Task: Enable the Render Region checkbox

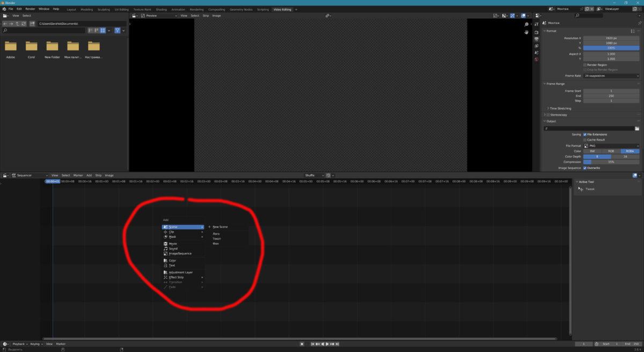Action: [x=585, y=65]
